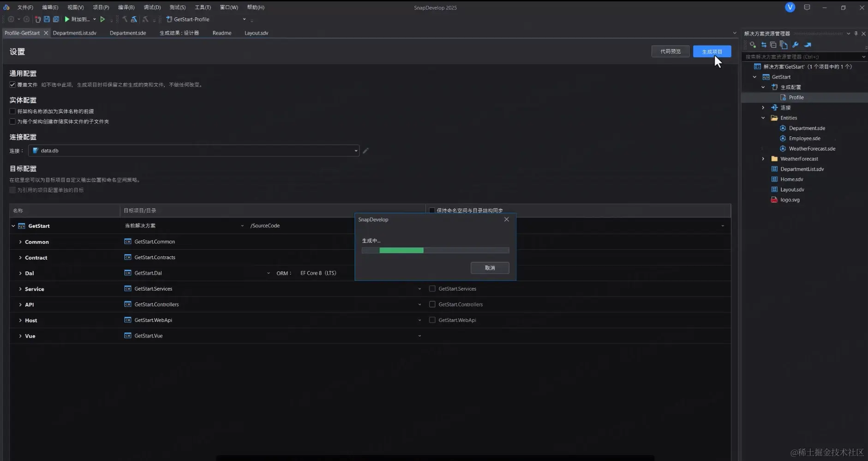
Task: Cancel generation in the SnapDevelop progress dialog
Action: [x=490, y=267]
